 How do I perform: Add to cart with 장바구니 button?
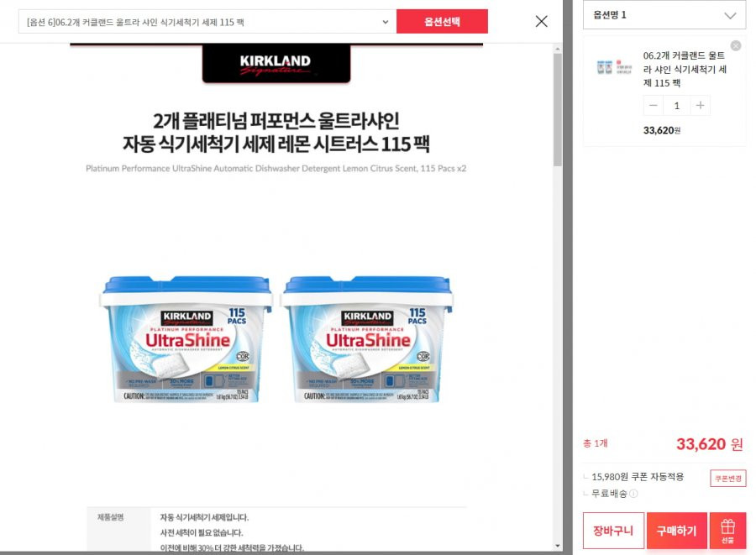click(x=613, y=531)
